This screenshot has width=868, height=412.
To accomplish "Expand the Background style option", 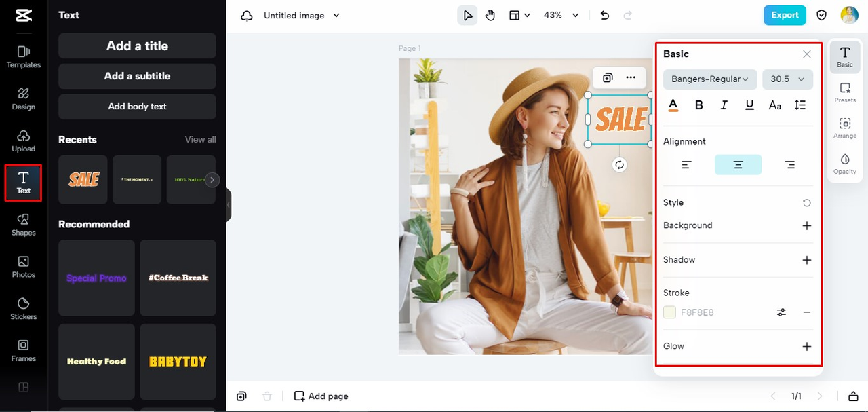I will 806,225.
